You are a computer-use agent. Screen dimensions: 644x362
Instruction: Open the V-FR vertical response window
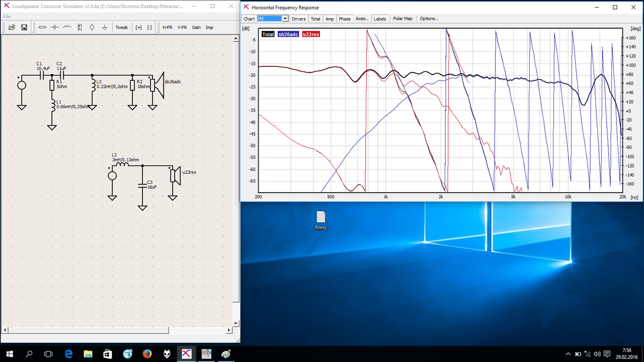182,27
